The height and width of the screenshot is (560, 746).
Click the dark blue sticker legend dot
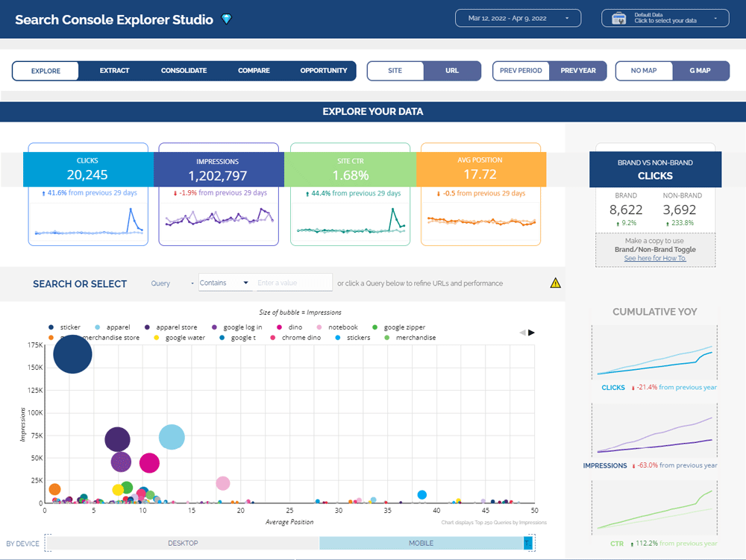pyautogui.click(x=51, y=327)
